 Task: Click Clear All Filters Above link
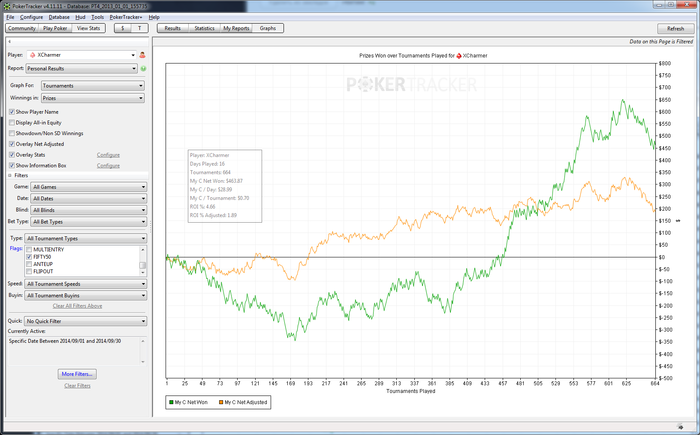point(77,306)
